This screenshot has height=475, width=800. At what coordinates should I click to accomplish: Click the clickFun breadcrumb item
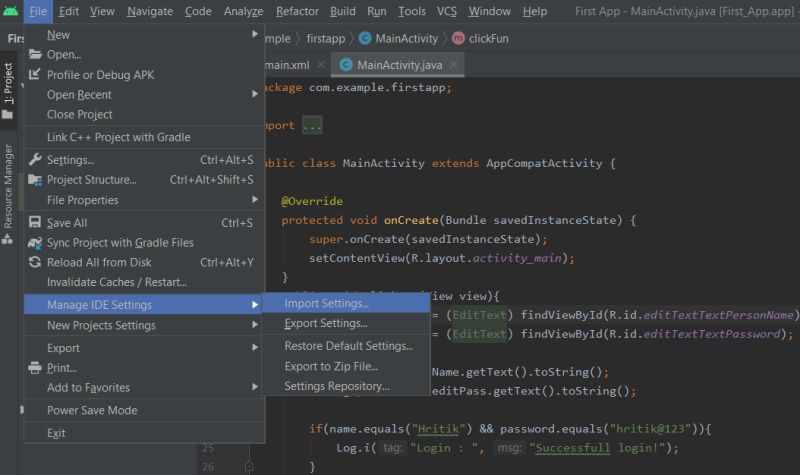tap(488, 38)
